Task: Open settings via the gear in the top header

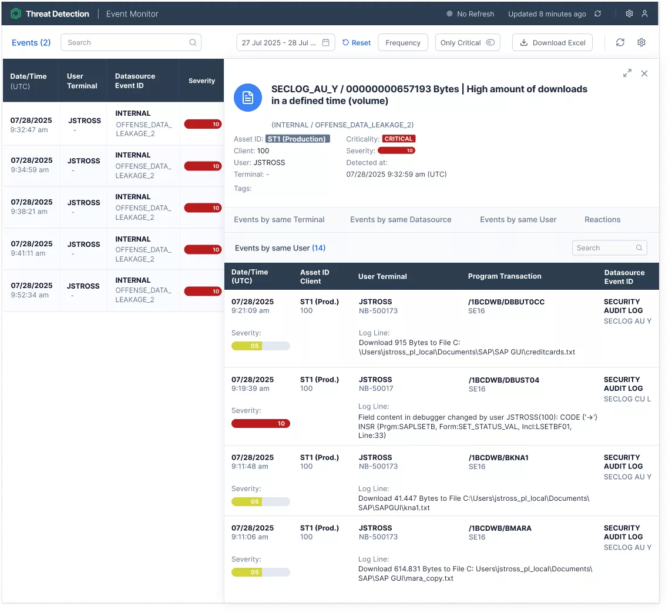Action: tap(629, 14)
